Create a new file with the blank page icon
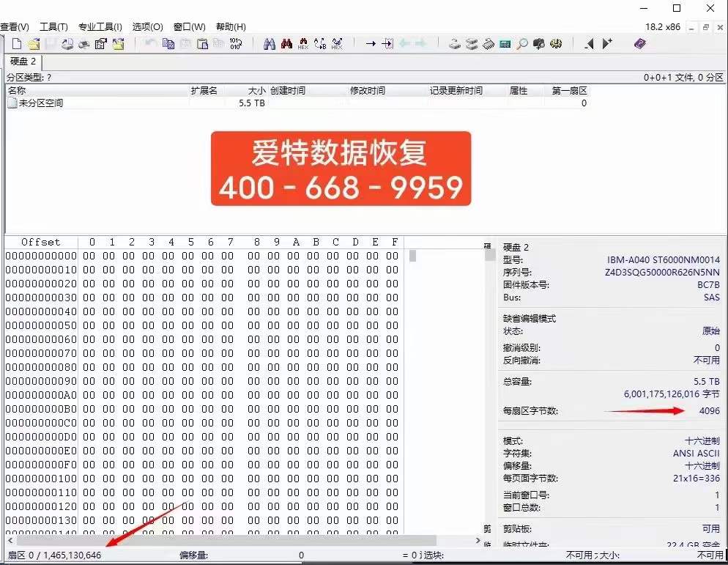 [15, 43]
